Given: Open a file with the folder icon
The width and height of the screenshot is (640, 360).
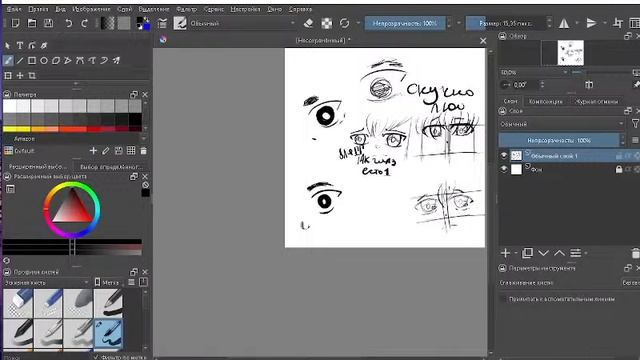Looking at the screenshot, I should pyautogui.click(x=32, y=23).
